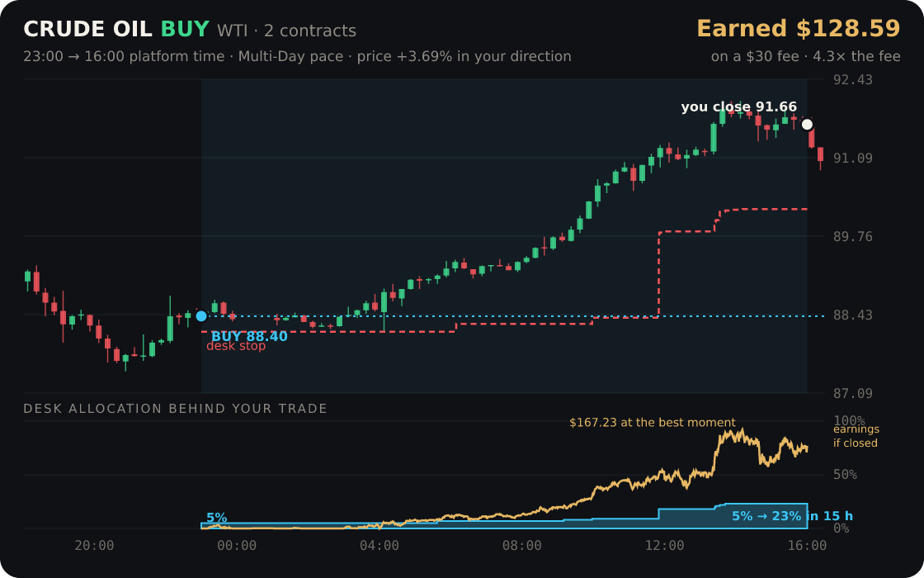Click the red "desk stop" label
Screen dimensions: 924x578
236,346
